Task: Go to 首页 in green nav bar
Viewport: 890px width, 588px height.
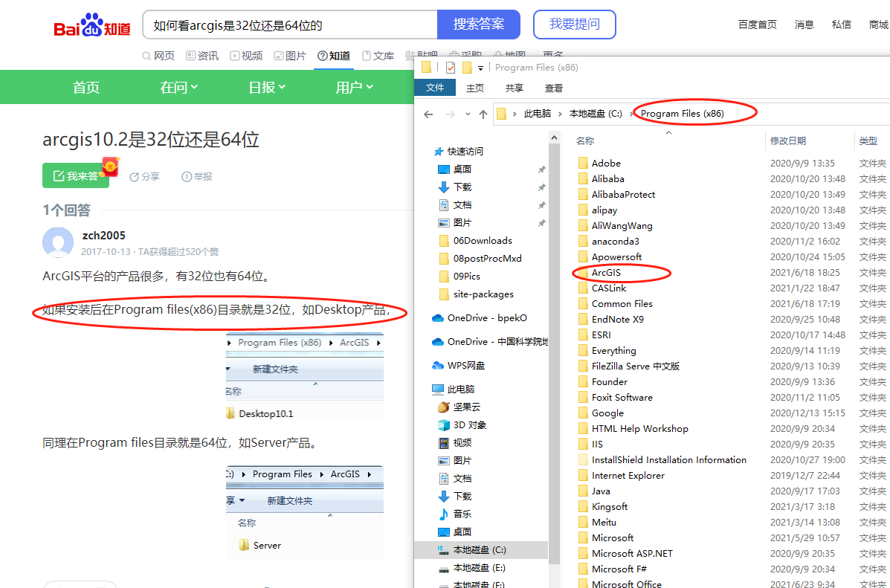Action: (x=86, y=87)
